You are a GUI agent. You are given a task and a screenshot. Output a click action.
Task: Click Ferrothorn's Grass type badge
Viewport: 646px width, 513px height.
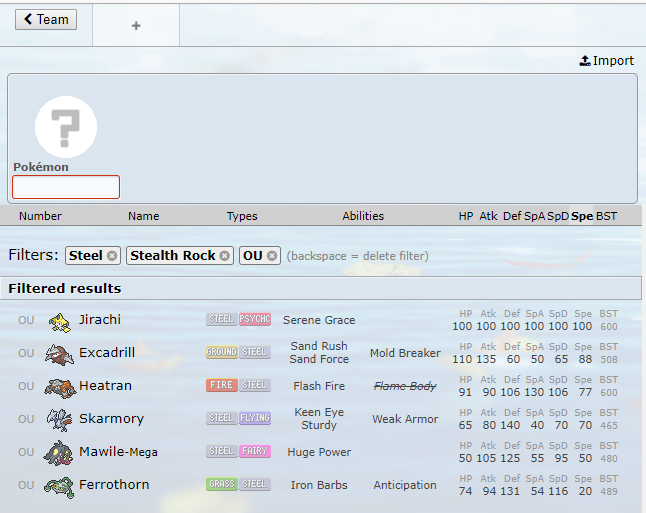coord(222,484)
